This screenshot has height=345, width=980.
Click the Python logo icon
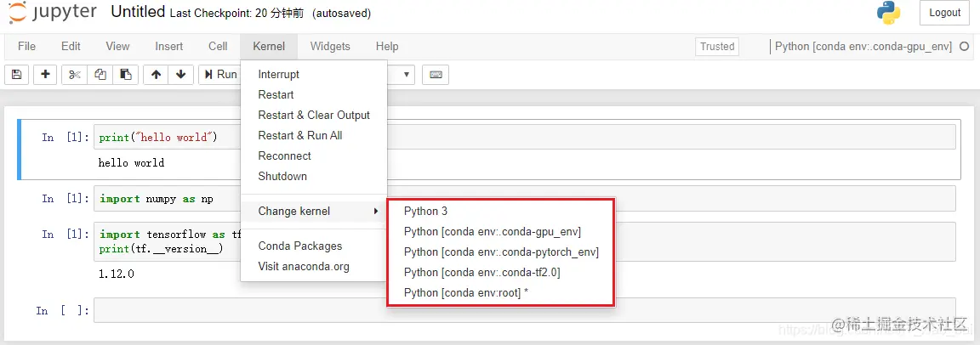coord(888,13)
